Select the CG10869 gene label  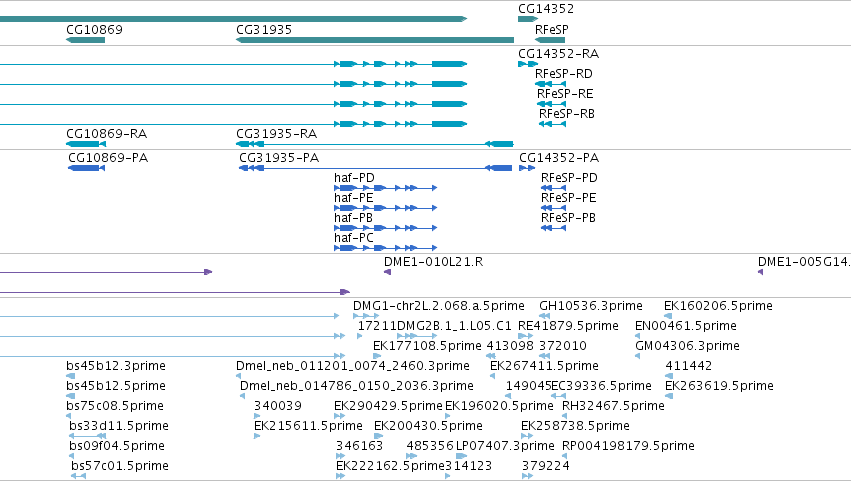(x=94, y=29)
